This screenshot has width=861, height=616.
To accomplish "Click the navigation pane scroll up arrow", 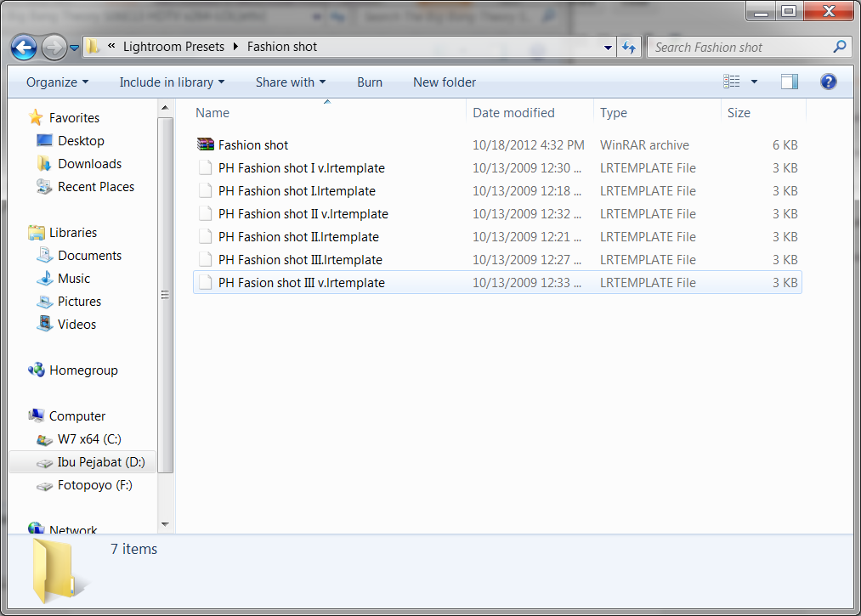I will (x=165, y=108).
